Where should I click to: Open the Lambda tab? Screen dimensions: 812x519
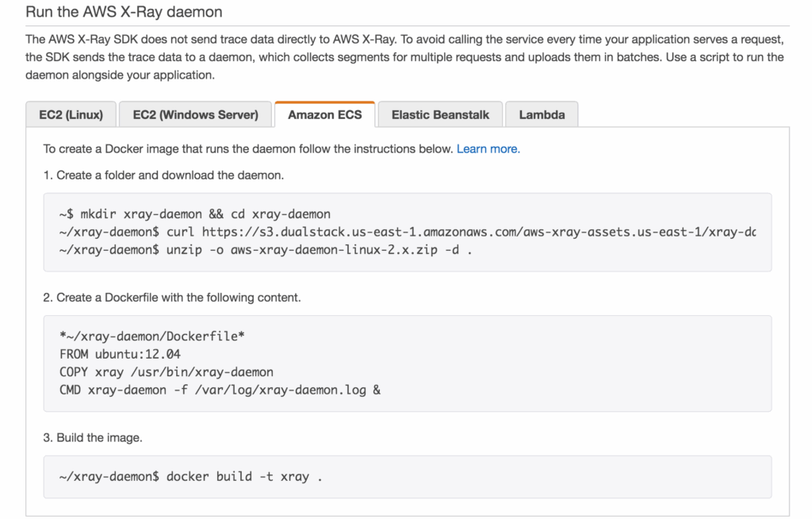pos(542,114)
